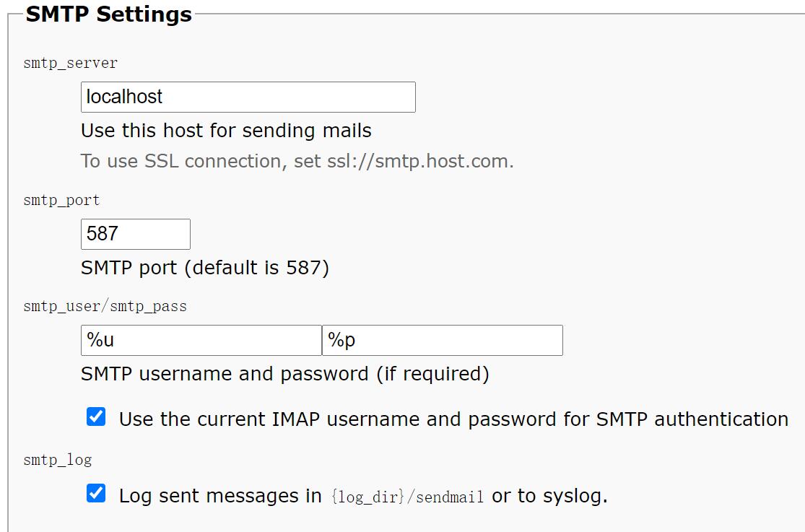The width and height of the screenshot is (805, 532).
Task: Disable the Log sent messages checkbox
Action: click(96, 494)
